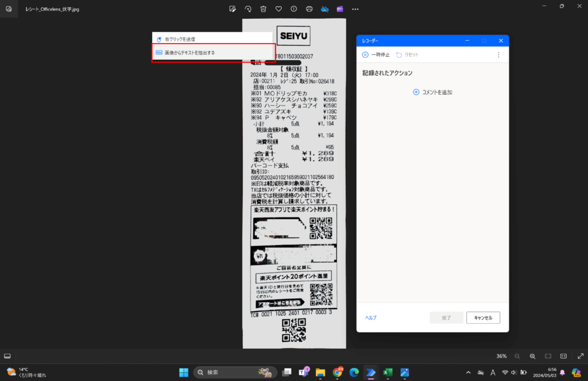
Task: Switch to Excel on the taskbar
Action: 388,372
